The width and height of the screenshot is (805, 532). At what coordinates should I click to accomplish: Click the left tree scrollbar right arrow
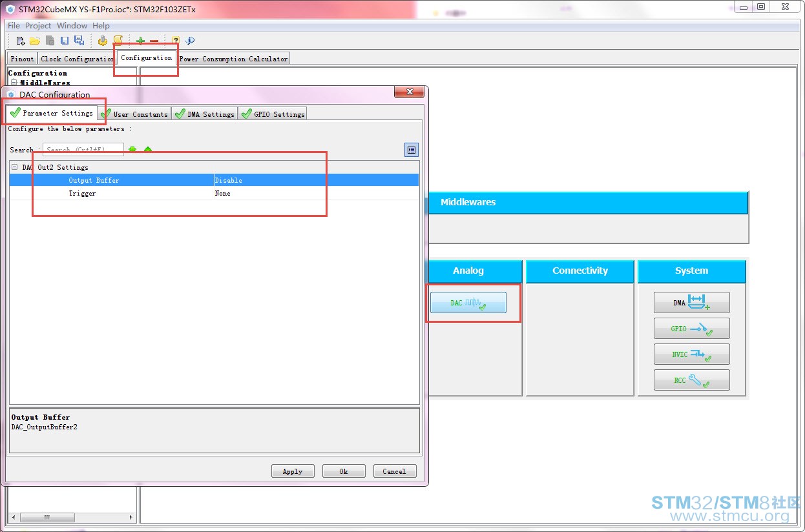(x=132, y=517)
